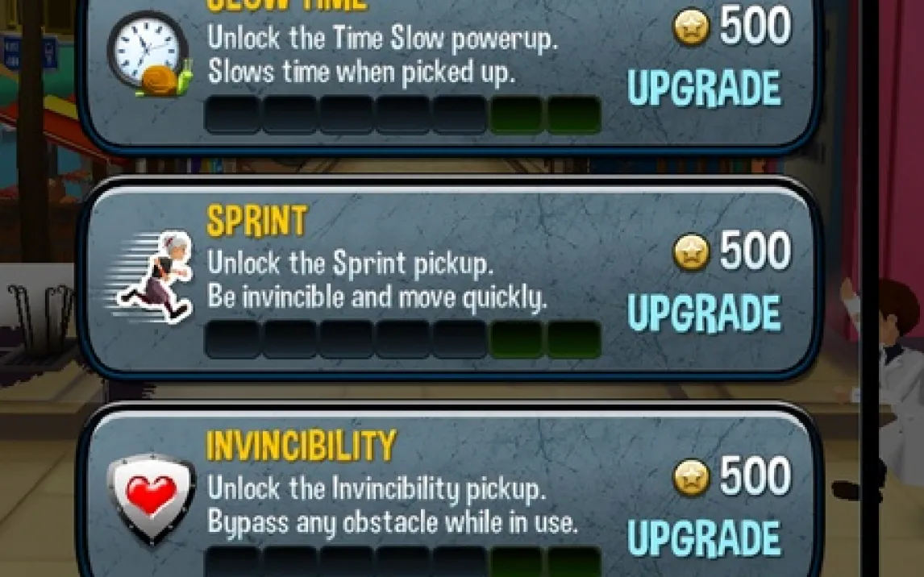Tap the first Sprint upgrade level segment

pos(233,340)
